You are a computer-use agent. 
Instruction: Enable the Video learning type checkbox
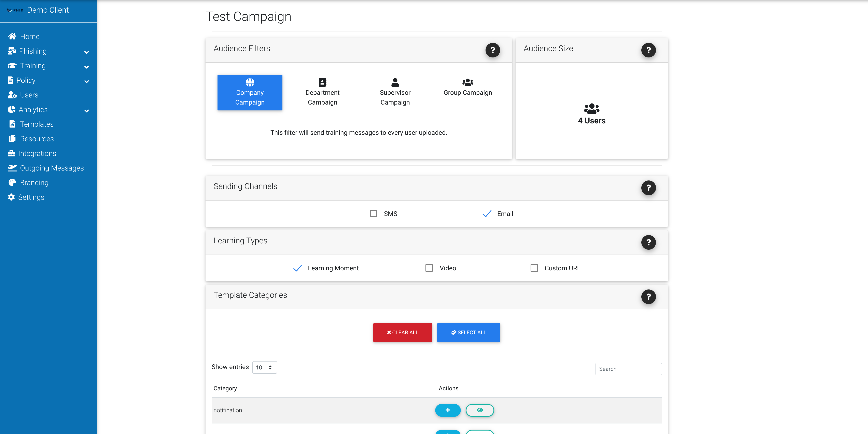[429, 268]
